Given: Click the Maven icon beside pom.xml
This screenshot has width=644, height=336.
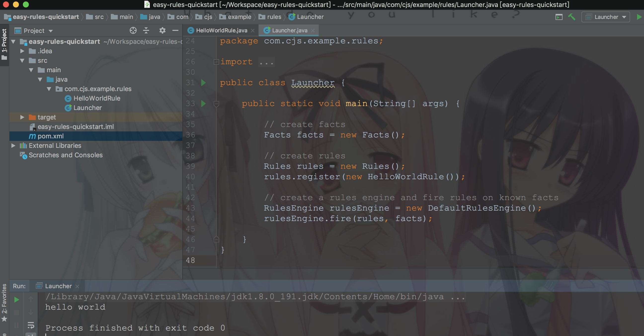Looking at the screenshot, I should [32, 136].
